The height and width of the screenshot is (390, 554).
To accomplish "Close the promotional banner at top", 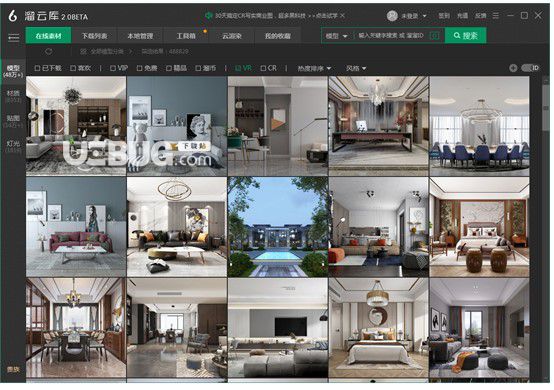I will [x=342, y=16].
